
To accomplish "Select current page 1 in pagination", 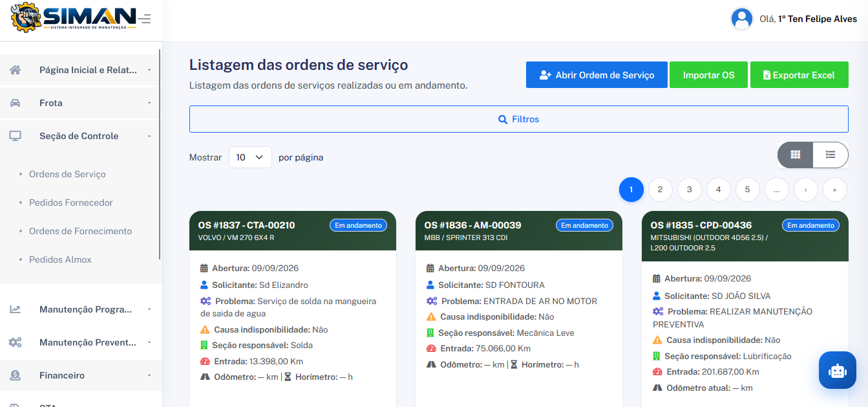I will click(631, 190).
